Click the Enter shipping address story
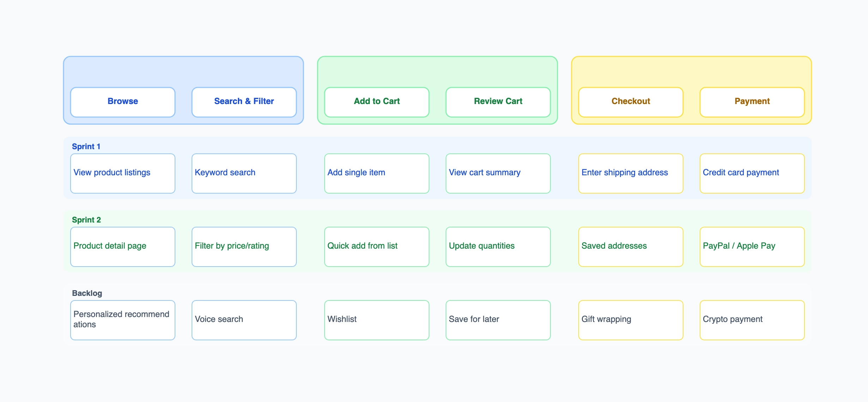 coord(631,173)
